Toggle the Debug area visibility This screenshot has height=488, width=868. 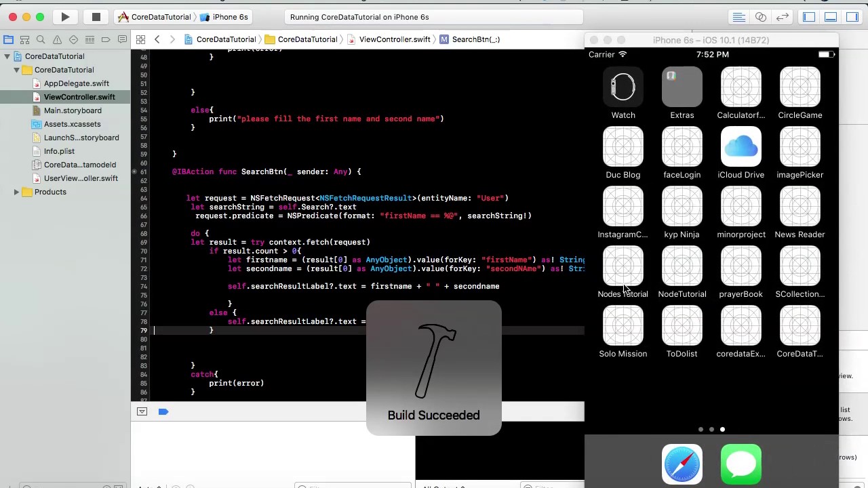click(x=831, y=17)
